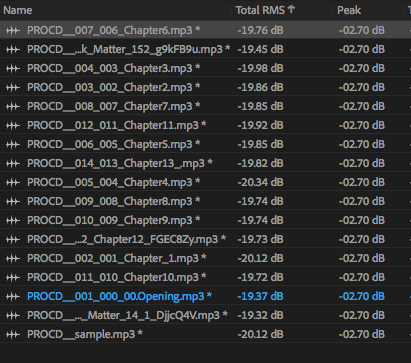This screenshot has width=411, height=363.
Task: Select highlighted file PROCD__001_000_00.Opening.mp3
Action: 120,296
